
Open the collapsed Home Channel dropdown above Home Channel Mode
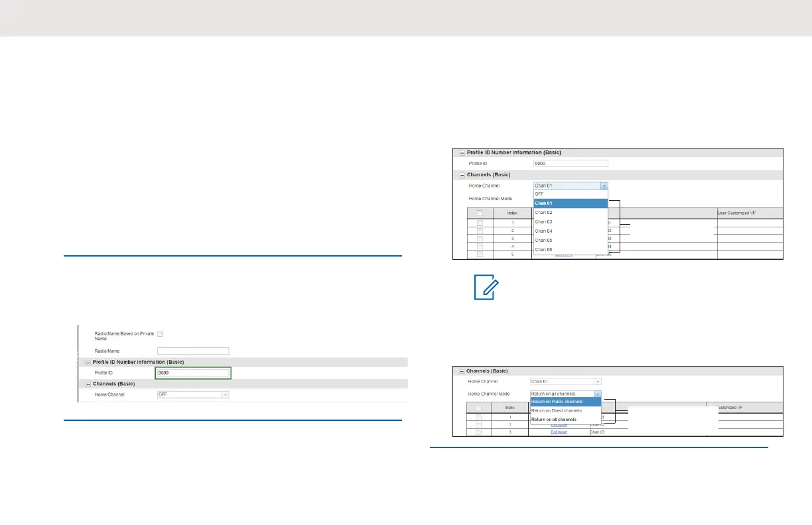(x=566, y=382)
